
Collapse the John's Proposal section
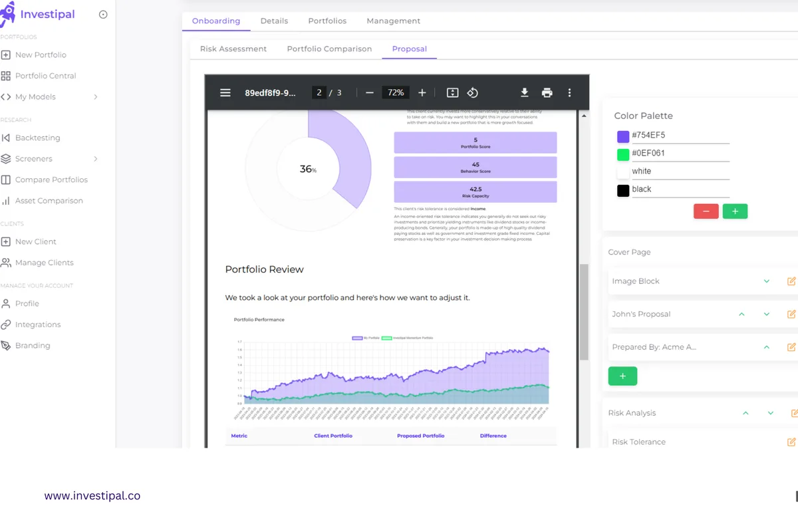741,314
